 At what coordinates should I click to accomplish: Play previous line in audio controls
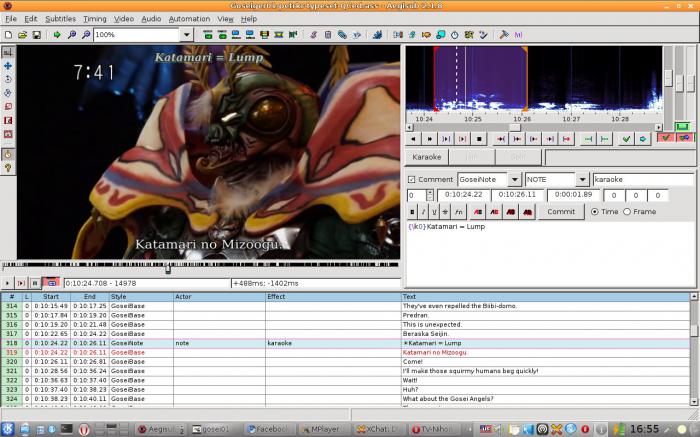coord(413,139)
